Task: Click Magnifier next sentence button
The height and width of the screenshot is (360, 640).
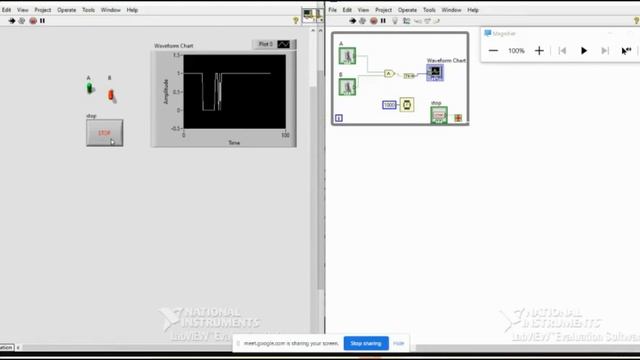Action: [x=605, y=51]
